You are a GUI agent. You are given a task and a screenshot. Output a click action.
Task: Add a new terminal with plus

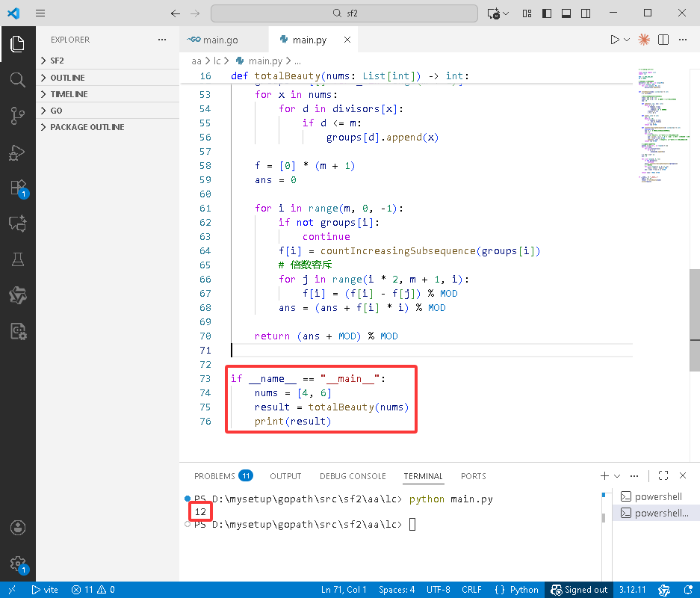tap(604, 475)
